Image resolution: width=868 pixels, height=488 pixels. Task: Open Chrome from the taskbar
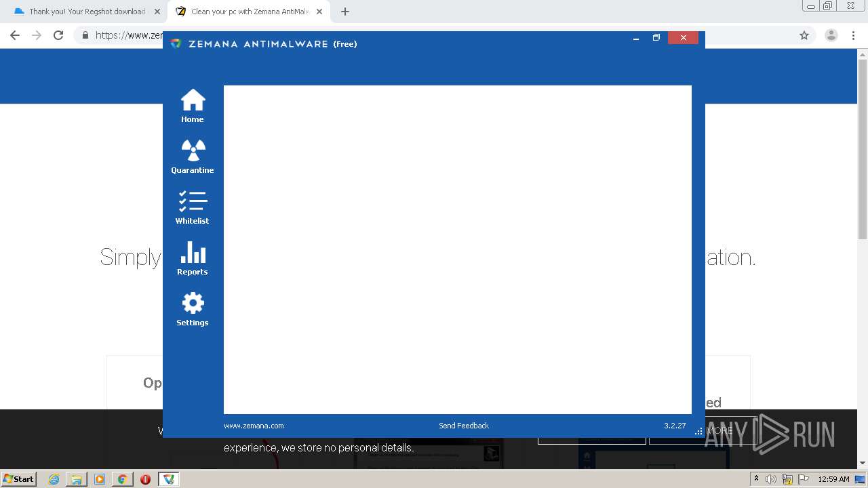[x=122, y=479]
